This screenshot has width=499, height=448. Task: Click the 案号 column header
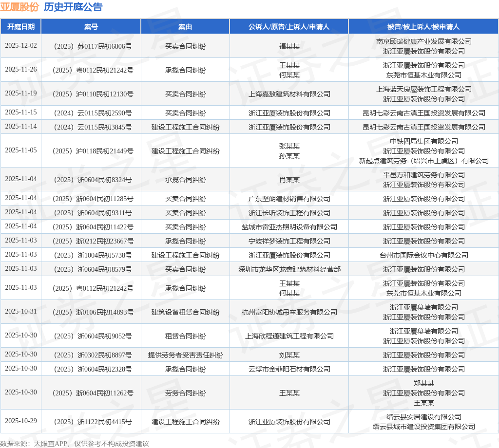pos(91,27)
